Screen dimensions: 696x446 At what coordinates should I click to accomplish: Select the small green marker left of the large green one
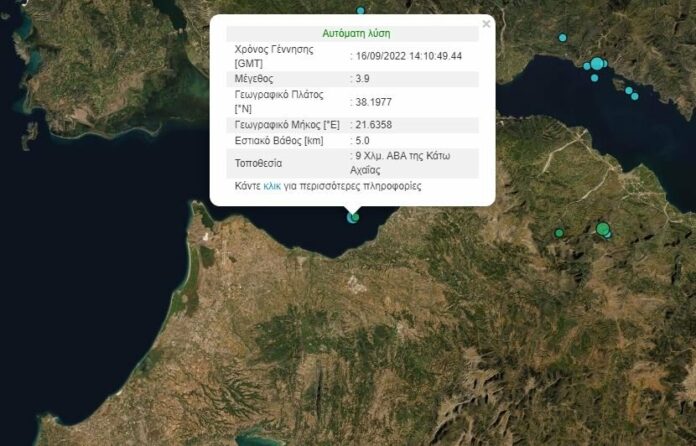[559, 233]
